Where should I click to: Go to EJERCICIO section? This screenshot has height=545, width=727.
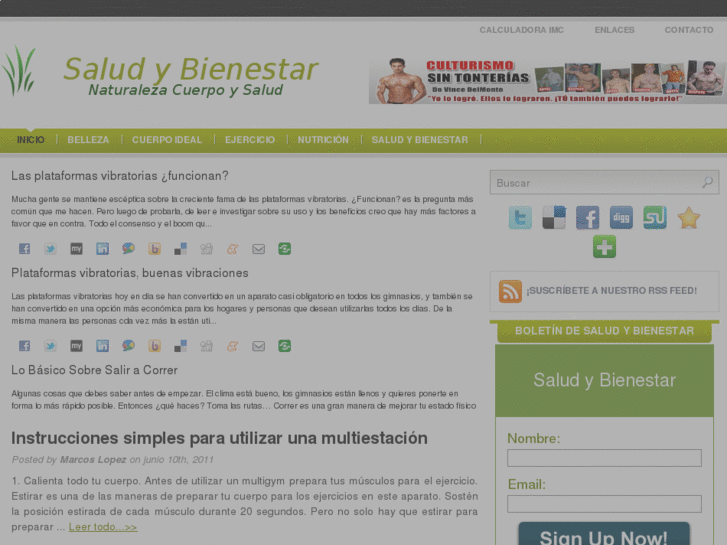pos(250,140)
